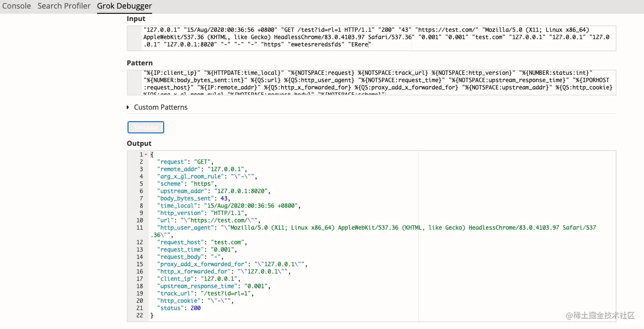Click the "http_cookie" output line

pyautogui.click(x=195, y=301)
